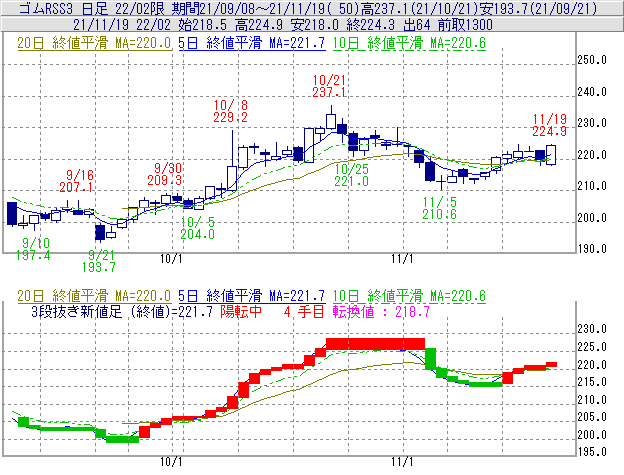
Task: Click the 9/30 209.3 high annotation
Action: click(165, 174)
